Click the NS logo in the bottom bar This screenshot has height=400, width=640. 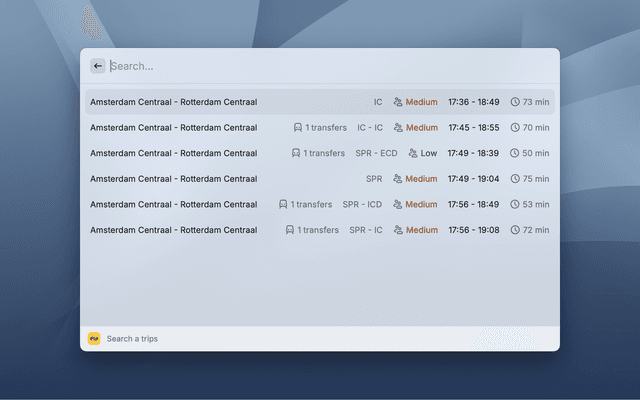click(94, 339)
